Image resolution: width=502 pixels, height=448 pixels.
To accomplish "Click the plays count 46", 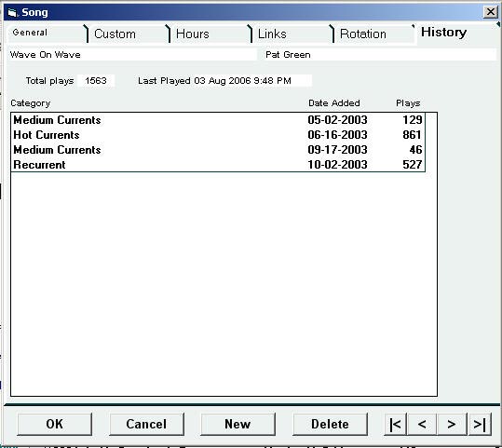I will pos(415,150).
